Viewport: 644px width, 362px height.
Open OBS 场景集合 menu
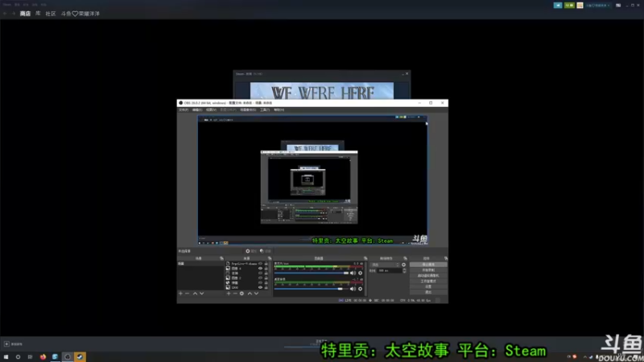point(248,110)
